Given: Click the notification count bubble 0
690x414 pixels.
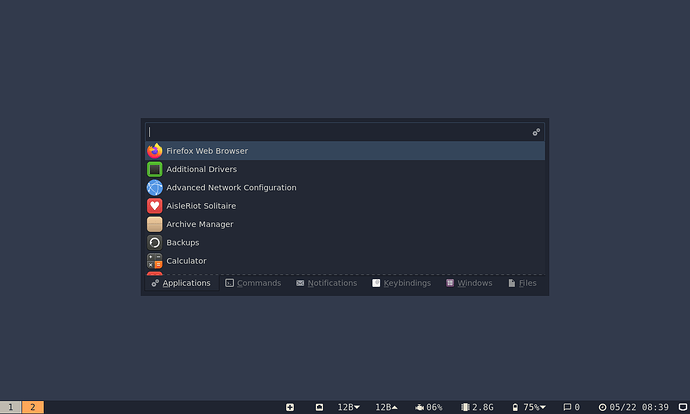Looking at the screenshot, I should 572,407.
